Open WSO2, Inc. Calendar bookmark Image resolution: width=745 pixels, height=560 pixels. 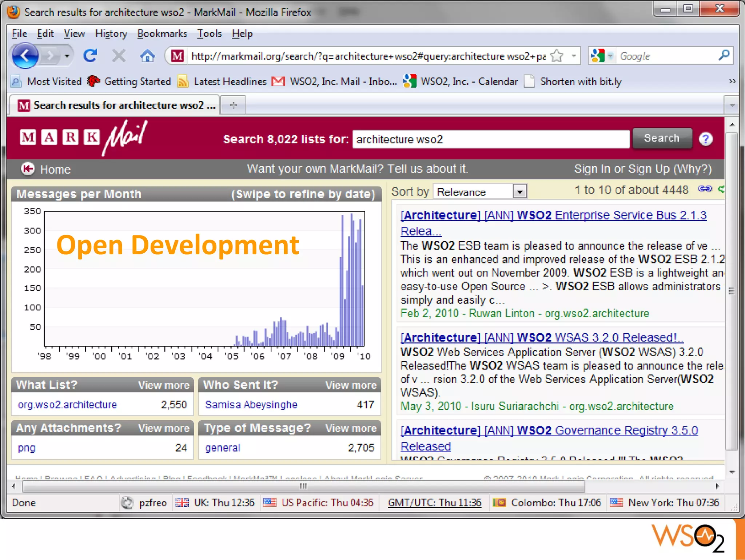[x=461, y=82]
